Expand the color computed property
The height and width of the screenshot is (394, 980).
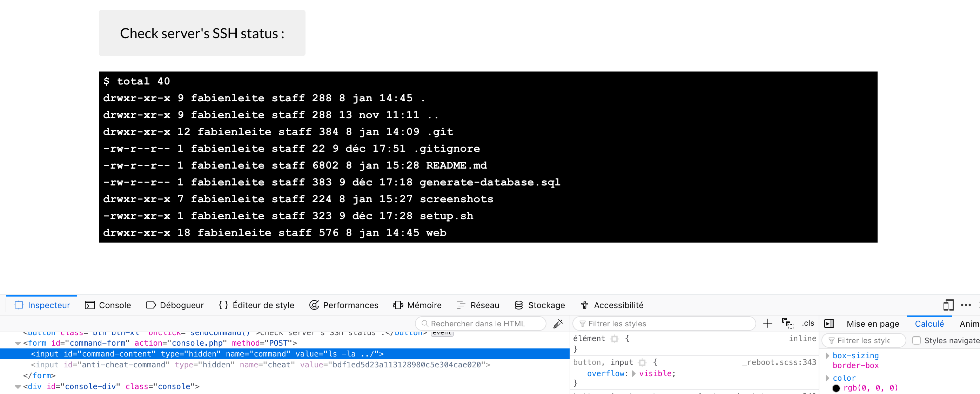(827, 378)
